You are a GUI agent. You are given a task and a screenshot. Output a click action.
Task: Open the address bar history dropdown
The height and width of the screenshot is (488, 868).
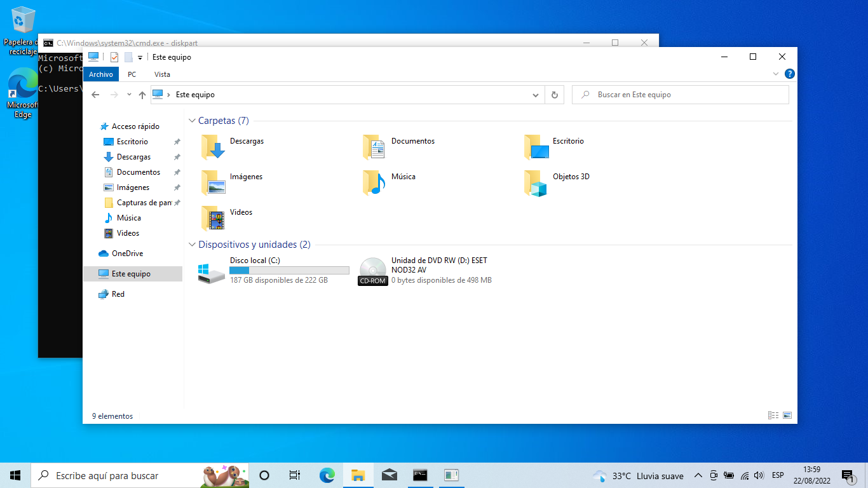[x=536, y=95]
